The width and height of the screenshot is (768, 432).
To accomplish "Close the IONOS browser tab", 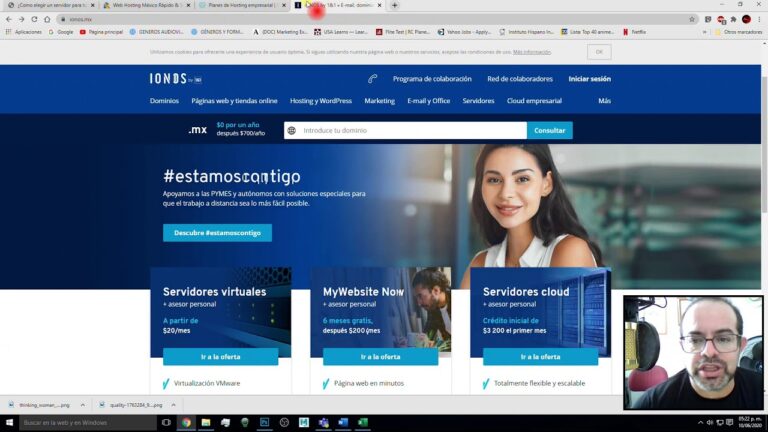I will click(x=380, y=5).
